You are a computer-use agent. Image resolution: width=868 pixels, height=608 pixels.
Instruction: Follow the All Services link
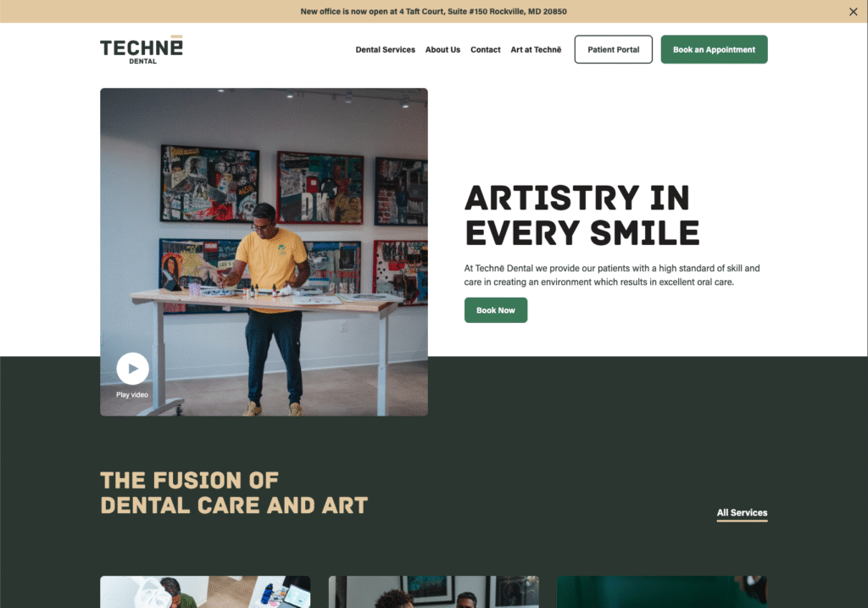[742, 513]
